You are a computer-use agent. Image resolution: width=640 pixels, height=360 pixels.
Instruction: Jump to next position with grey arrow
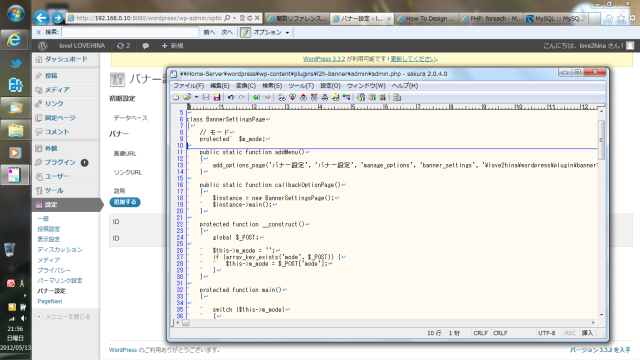tap(267, 97)
